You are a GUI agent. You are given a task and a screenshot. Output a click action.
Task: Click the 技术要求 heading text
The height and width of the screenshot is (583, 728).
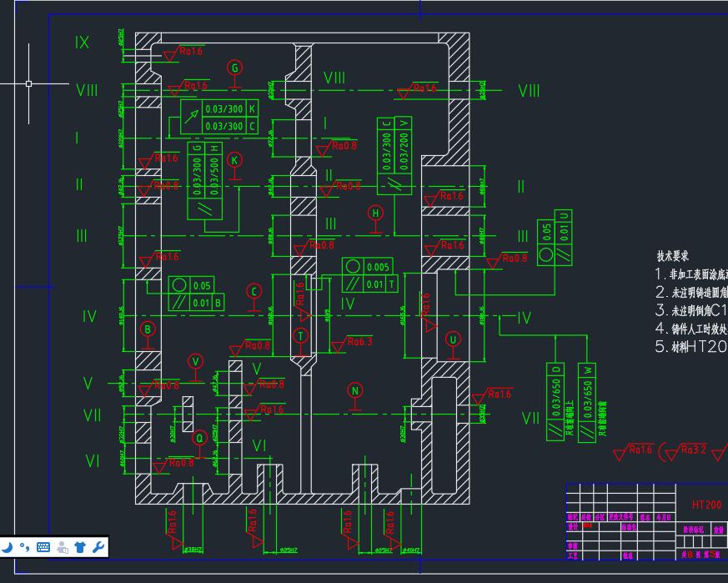[672, 256]
